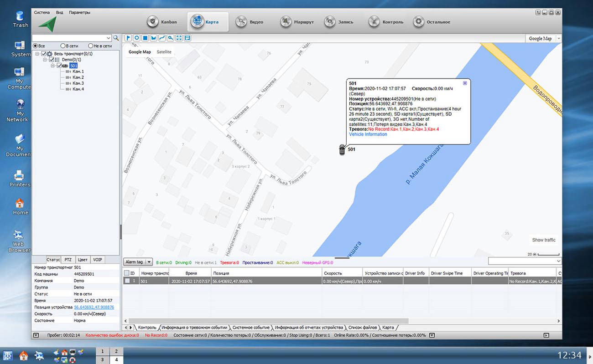The width and height of the screenshot is (593, 364).
Task: Click the vehicle search magnifier icon
Action: [116, 38]
